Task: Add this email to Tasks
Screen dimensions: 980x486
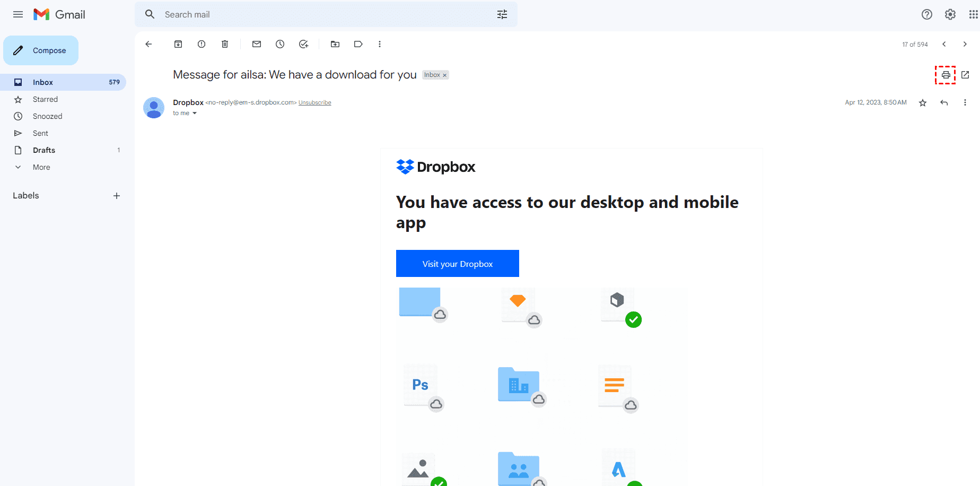Action: click(303, 44)
